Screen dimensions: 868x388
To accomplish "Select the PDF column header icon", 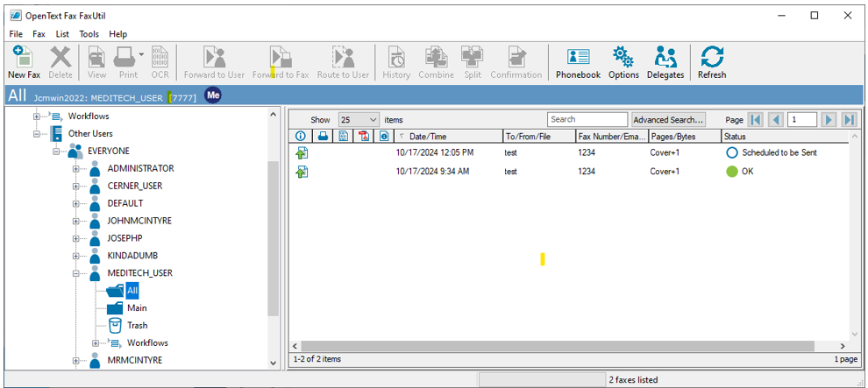I will click(363, 136).
